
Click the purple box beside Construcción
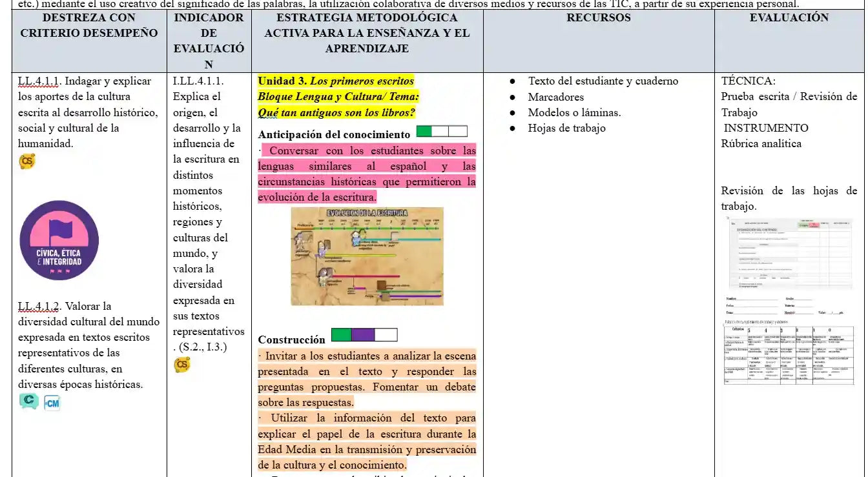[364, 335]
